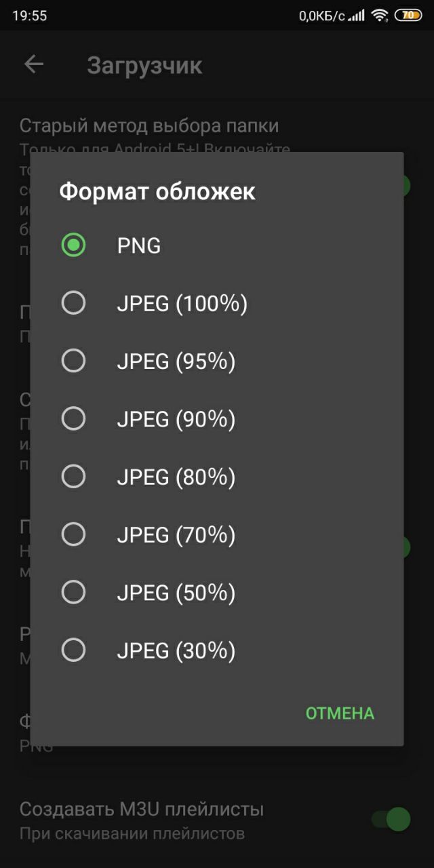Tap the PNG option label
The image size is (434, 868).
click(x=139, y=245)
